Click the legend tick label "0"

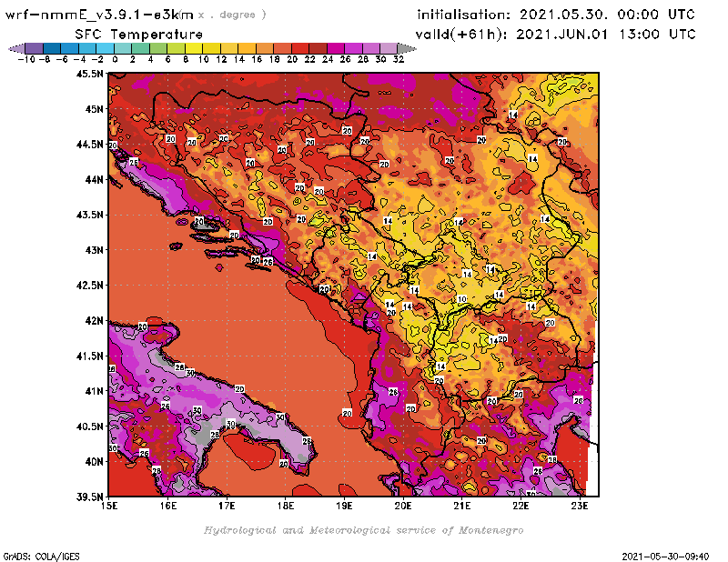[115, 59]
